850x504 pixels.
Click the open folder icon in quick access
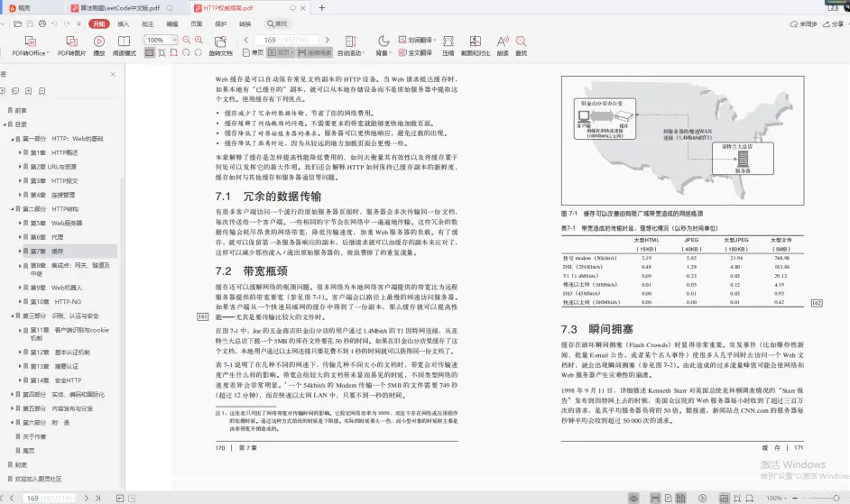tap(17, 23)
